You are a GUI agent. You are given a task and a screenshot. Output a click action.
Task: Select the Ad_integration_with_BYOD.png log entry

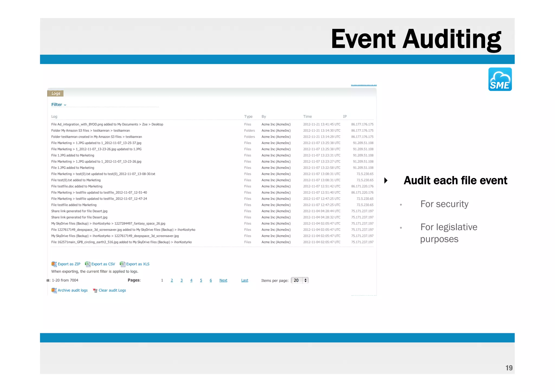click(x=107, y=124)
